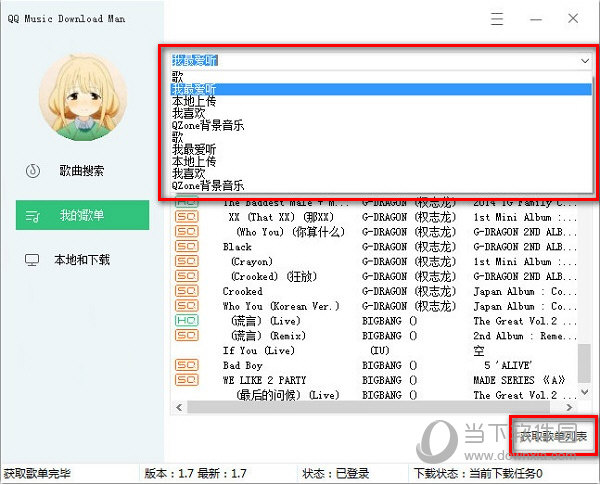Image resolution: width=601 pixels, height=485 pixels.
Task: Choose second 我最爱听 option, not highlighted
Action: point(381,149)
